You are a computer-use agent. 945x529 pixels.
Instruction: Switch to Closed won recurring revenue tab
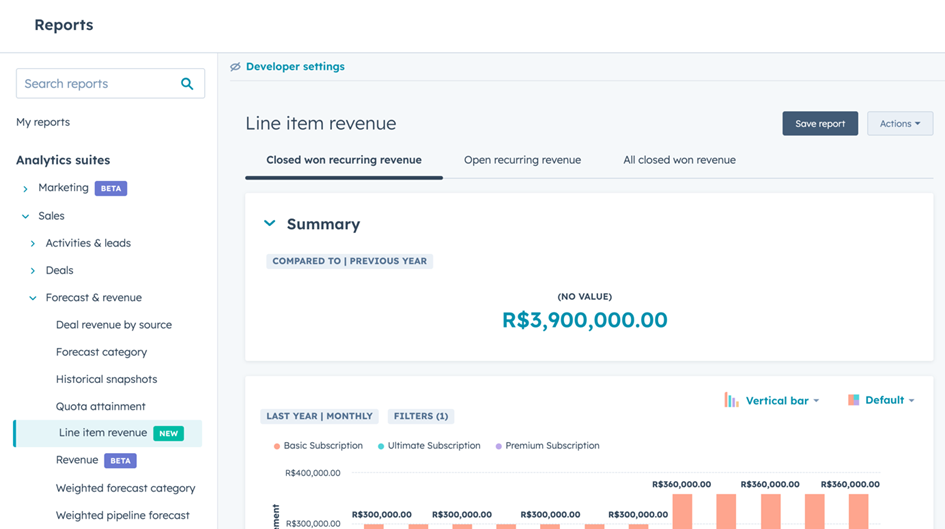[x=344, y=160]
